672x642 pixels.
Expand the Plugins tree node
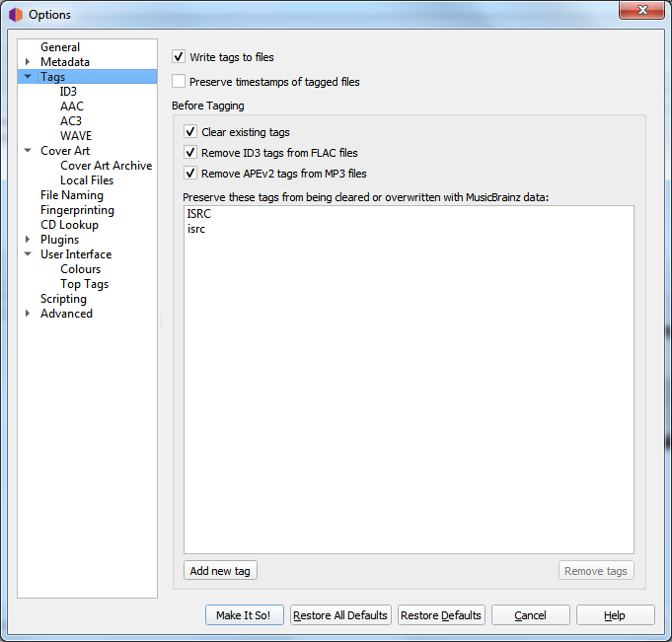click(28, 239)
